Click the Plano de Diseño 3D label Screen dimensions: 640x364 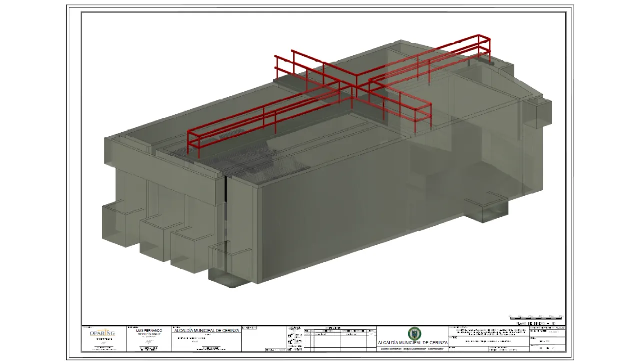click(x=535, y=324)
